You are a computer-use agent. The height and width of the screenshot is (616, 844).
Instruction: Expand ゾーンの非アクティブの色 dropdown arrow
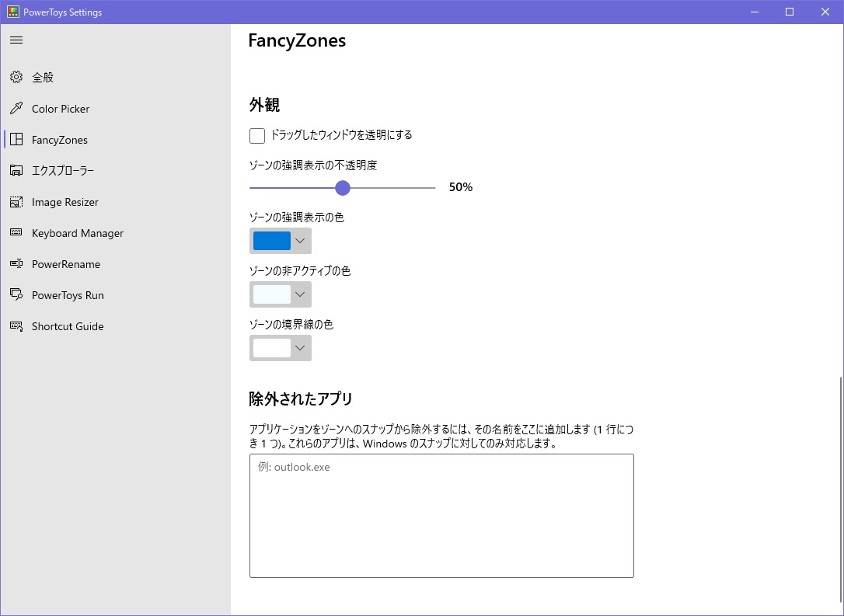[300, 294]
